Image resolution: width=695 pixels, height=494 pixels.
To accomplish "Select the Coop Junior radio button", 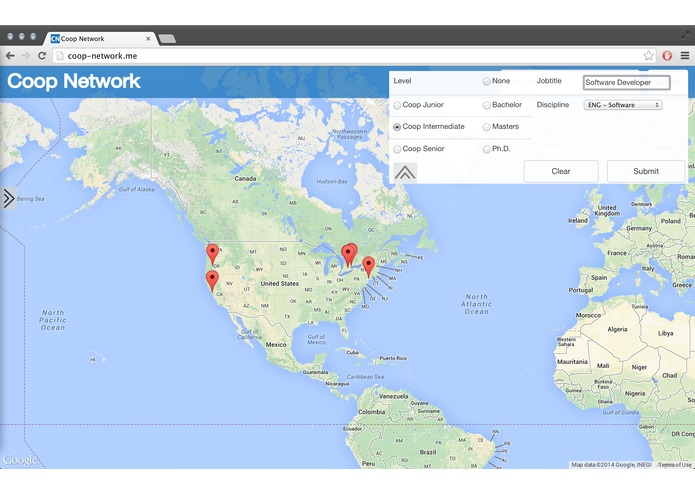I will [x=397, y=105].
